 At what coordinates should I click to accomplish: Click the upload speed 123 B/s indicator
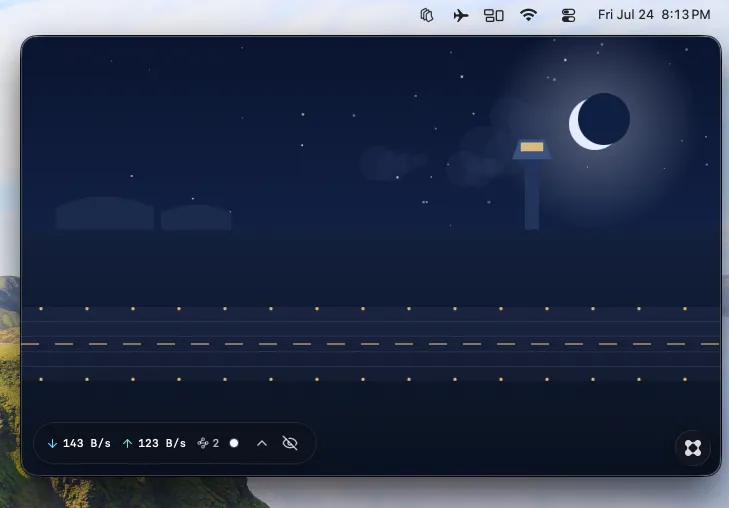(154, 443)
